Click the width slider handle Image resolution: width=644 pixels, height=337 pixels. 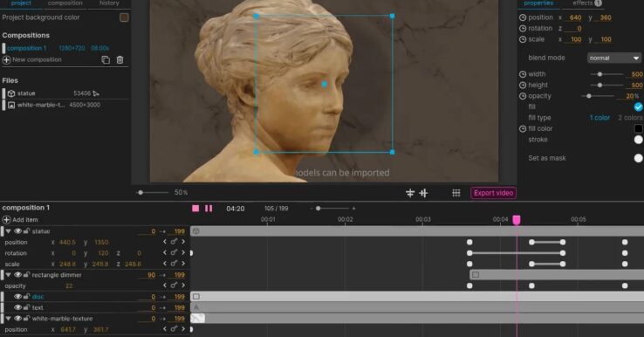pyautogui.click(x=599, y=74)
